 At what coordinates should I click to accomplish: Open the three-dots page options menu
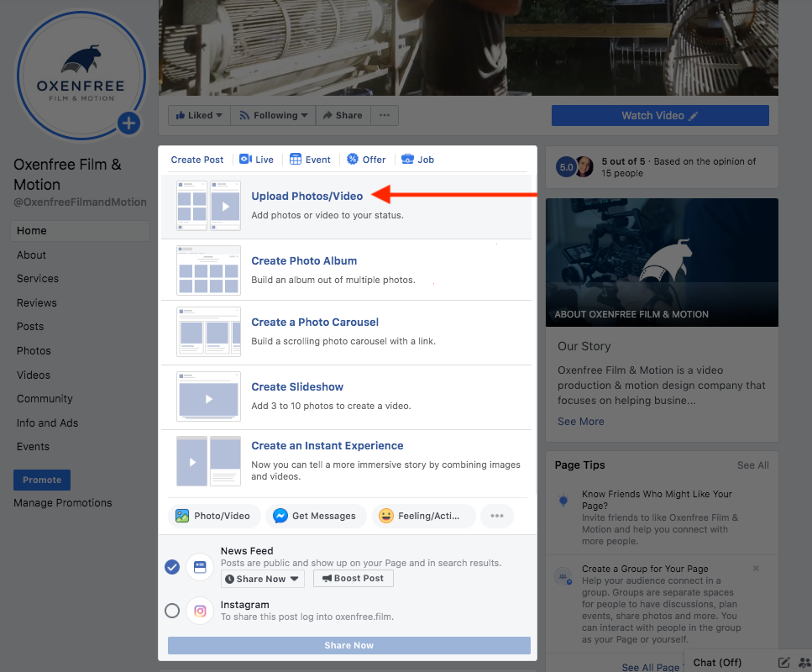[x=385, y=115]
